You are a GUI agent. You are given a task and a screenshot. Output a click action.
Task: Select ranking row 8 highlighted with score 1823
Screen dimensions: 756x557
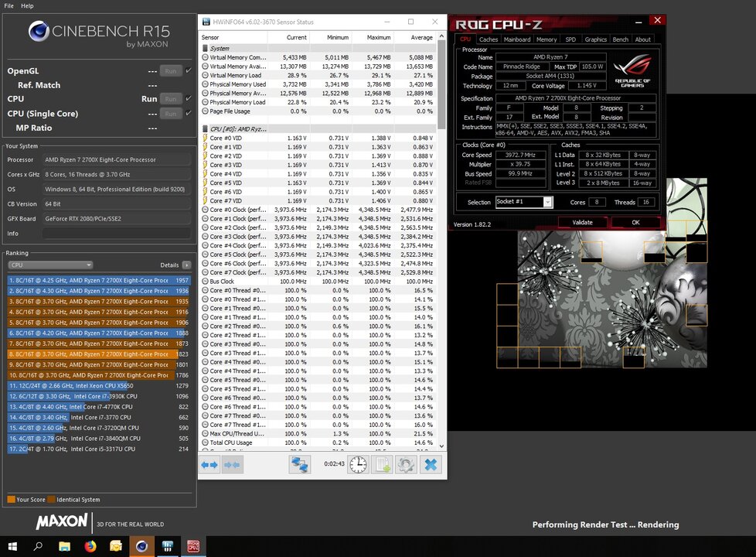tap(99, 354)
